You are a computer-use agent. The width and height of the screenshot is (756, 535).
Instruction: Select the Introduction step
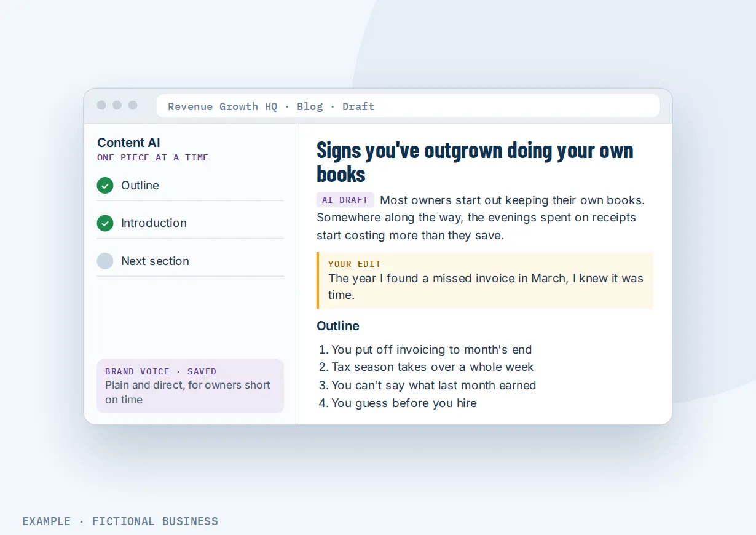click(190, 223)
